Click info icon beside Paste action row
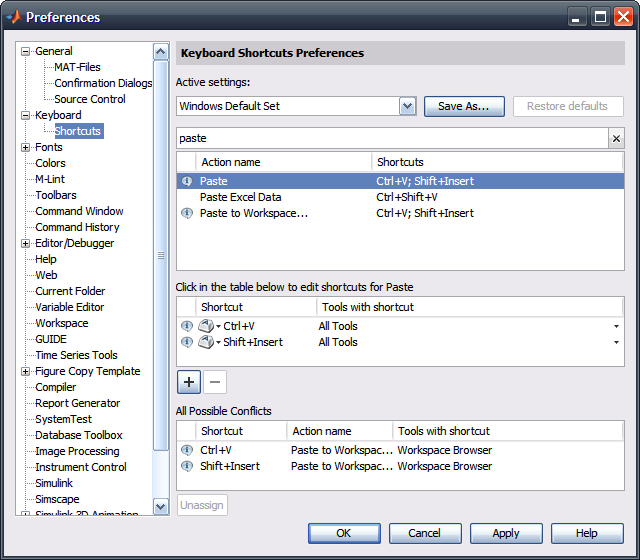640x560 pixels. click(x=186, y=181)
